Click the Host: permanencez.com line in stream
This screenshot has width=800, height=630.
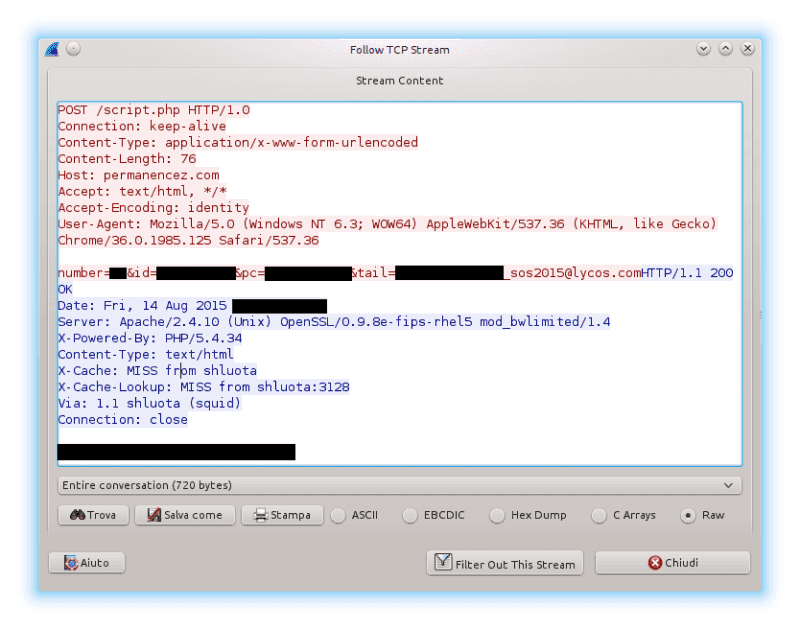tap(138, 175)
